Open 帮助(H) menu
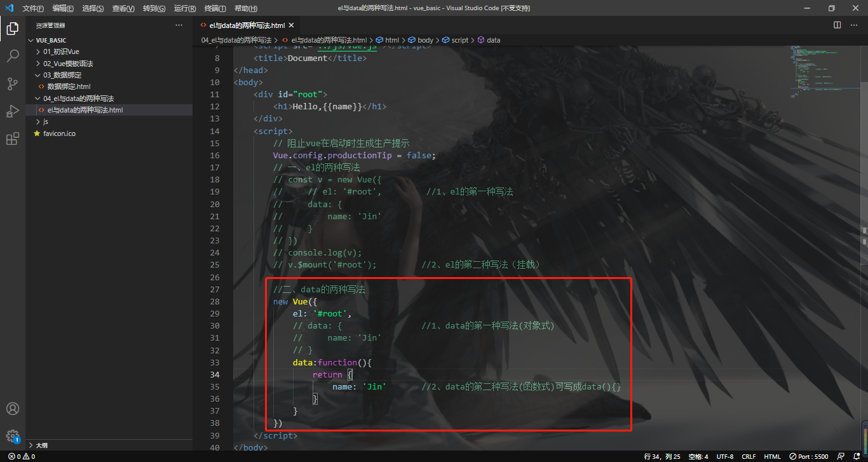The width and height of the screenshot is (868, 462). pos(246,8)
